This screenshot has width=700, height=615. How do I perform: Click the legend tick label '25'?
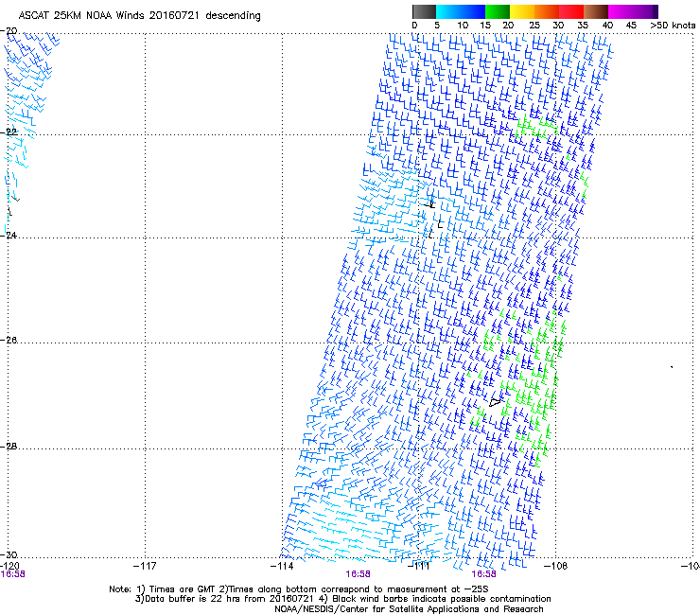tap(534, 26)
